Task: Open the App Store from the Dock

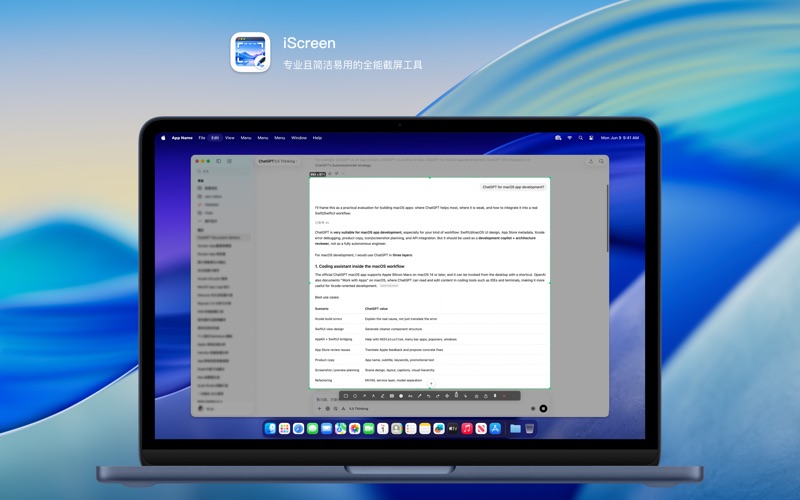Action: click(495, 429)
